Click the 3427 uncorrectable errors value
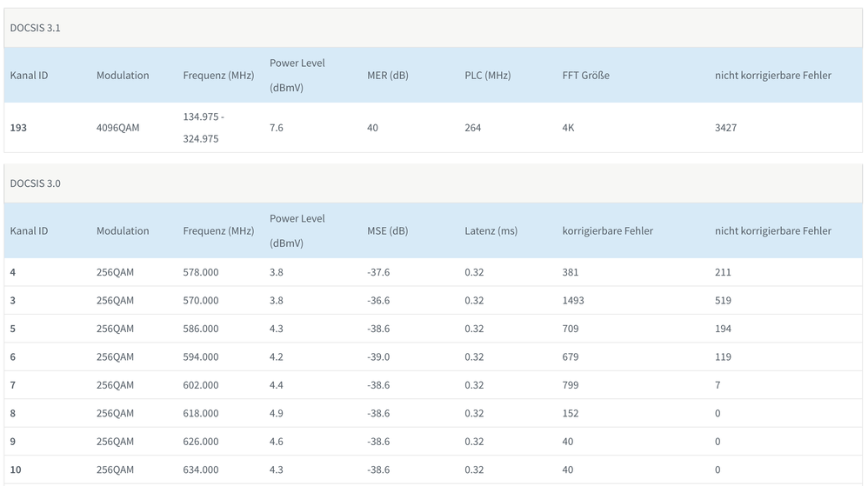Image resolution: width=868 pixels, height=486 pixels. 725,128
